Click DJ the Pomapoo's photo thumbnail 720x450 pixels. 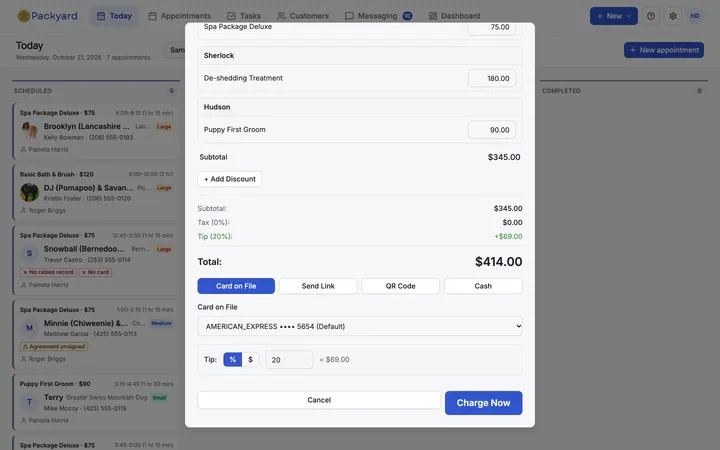29,192
